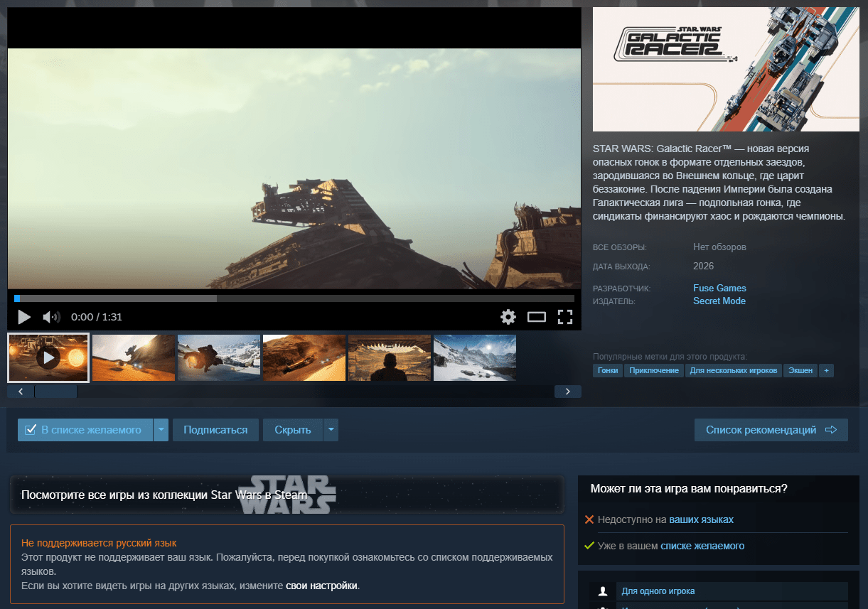Open 'Список рекомендаций' discovery queue

[771, 430]
